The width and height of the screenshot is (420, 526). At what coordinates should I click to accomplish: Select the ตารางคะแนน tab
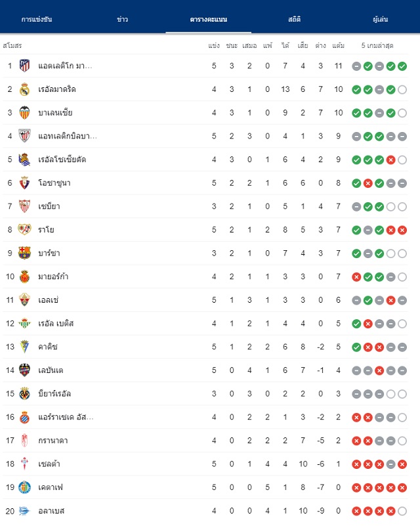pos(209,19)
